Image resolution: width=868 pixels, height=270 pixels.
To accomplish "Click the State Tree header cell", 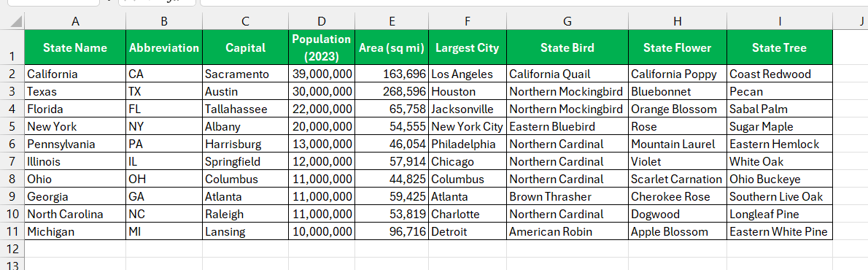I will pos(780,47).
